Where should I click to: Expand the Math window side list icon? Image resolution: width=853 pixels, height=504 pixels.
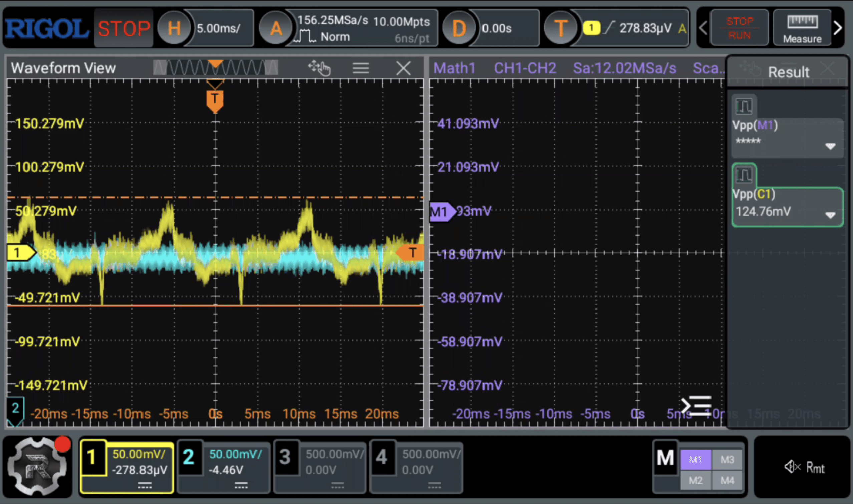[696, 406]
